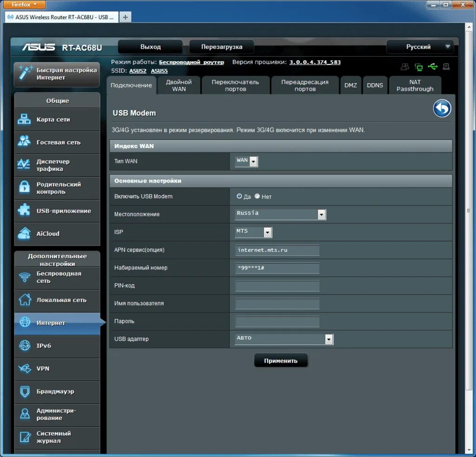Switch to the Двойной WAN tab
476x457 pixels.
(x=179, y=85)
